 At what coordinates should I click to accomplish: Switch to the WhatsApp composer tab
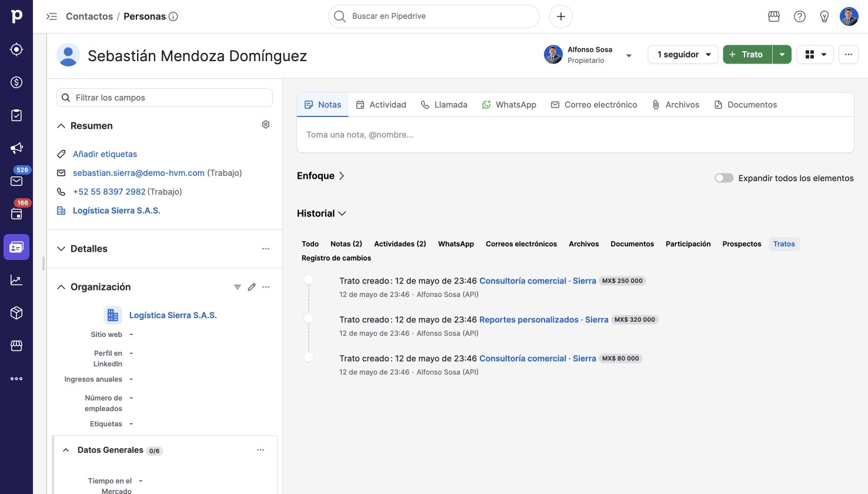509,105
